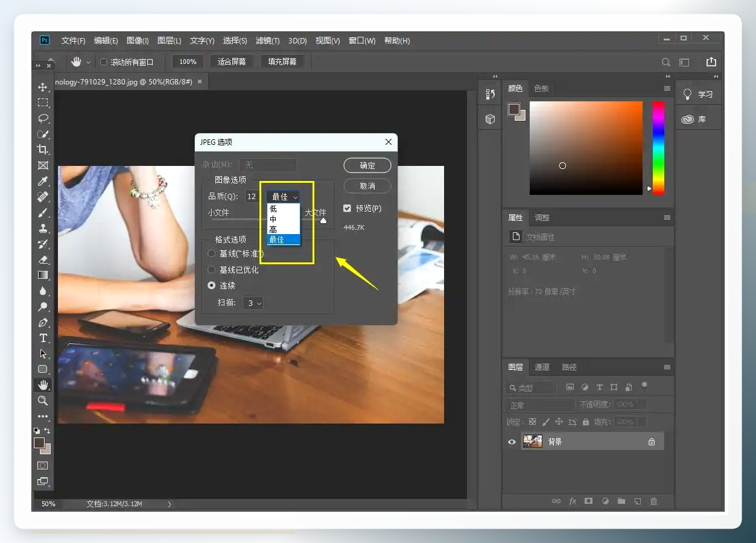Screen dimensions: 756x543
Task: Open the layer style fx icon
Action: click(573, 501)
